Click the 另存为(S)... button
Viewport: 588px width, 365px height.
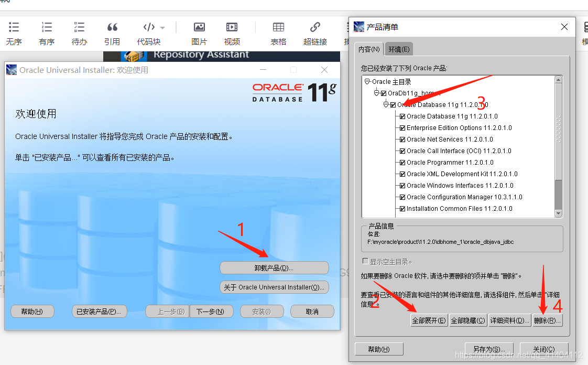tap(489, 349)
